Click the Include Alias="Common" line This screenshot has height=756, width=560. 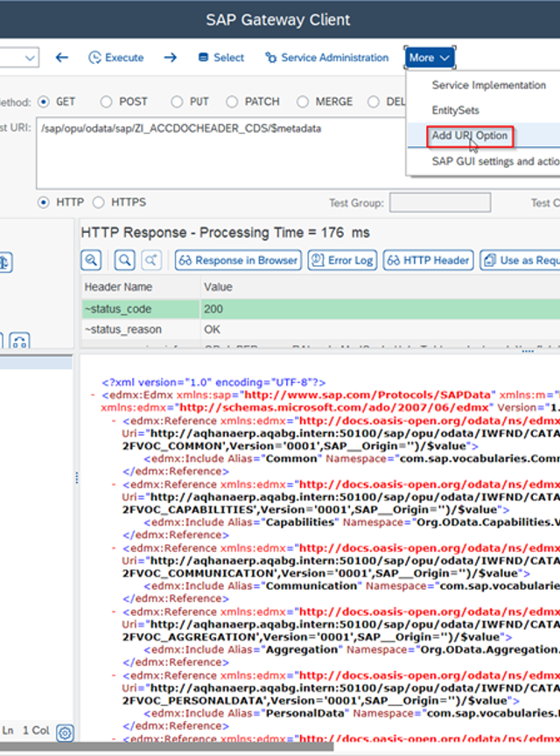[352, 458]
